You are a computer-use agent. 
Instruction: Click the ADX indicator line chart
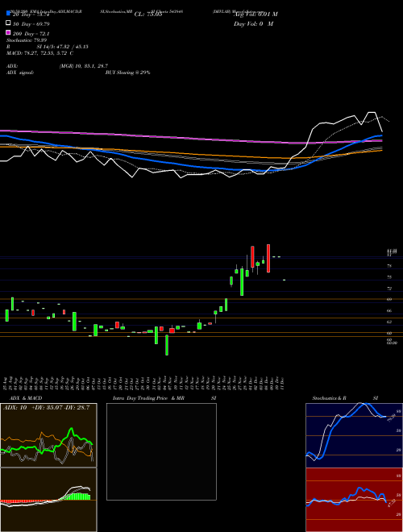click(48, 435)
